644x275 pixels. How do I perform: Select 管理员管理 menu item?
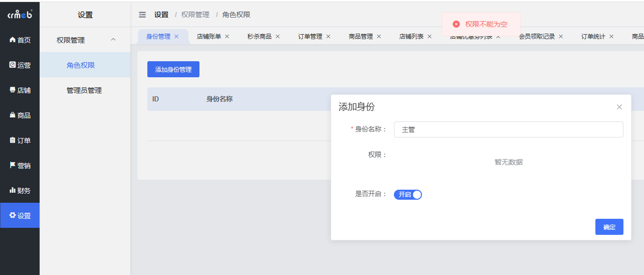tap(84, 90)
